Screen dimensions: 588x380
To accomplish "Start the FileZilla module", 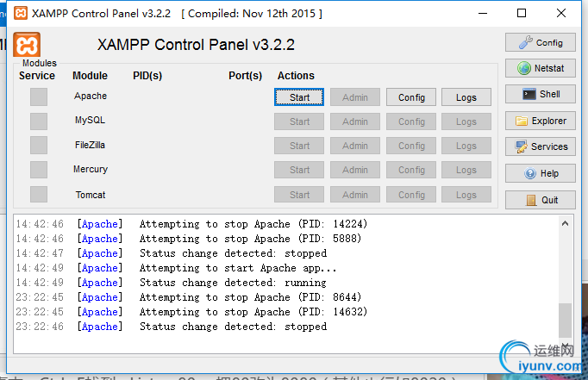I will click(x=299, y=146).
